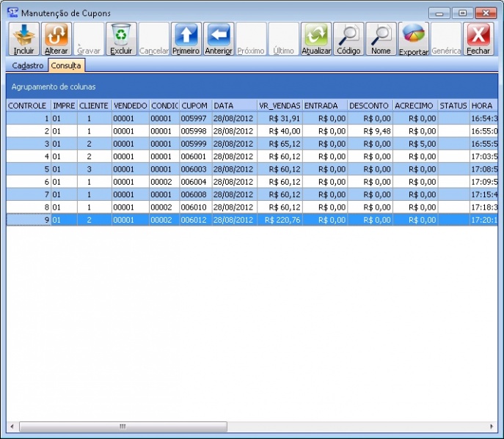The image size is (504, 439).
Task: Switch to the Cadastro tab
Action: click(28, 66)
